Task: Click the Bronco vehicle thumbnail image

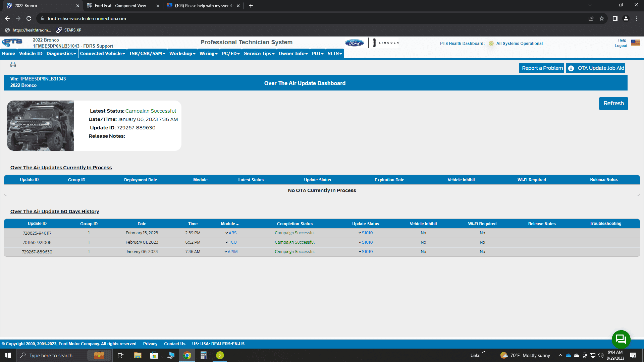Action: click(41, 126)
